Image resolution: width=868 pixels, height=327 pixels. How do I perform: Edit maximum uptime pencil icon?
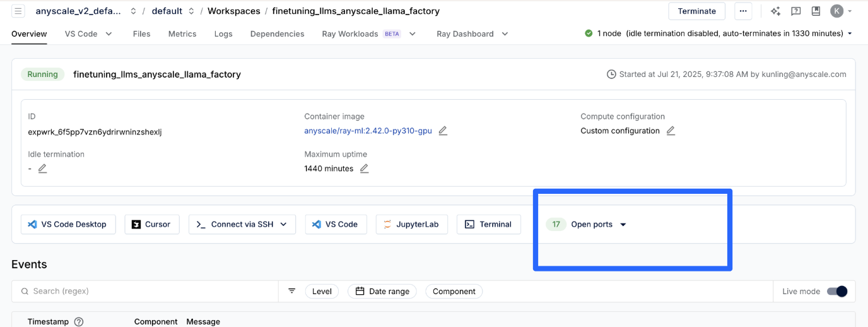click(364, 169)
